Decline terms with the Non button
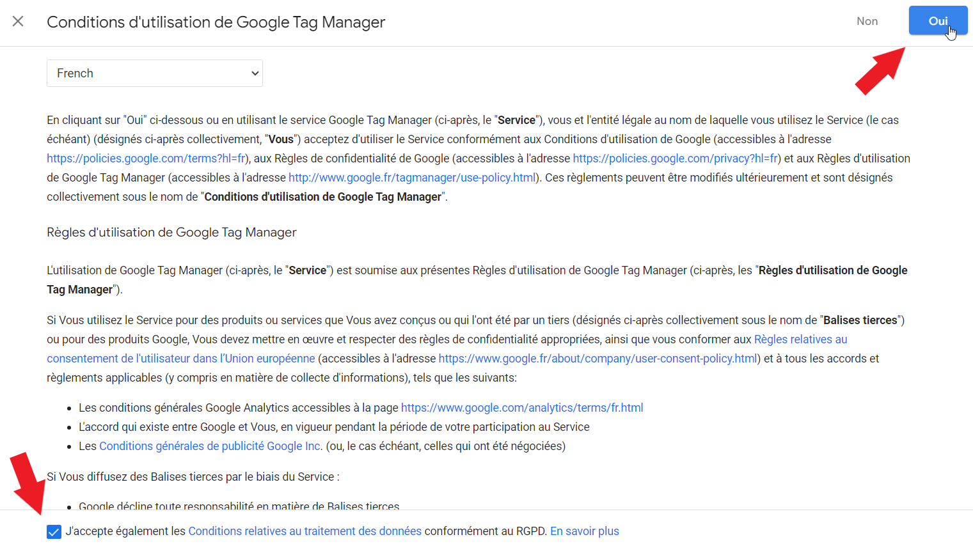The width and height of the screenshot is (973, 560). (x=867, y=21)
